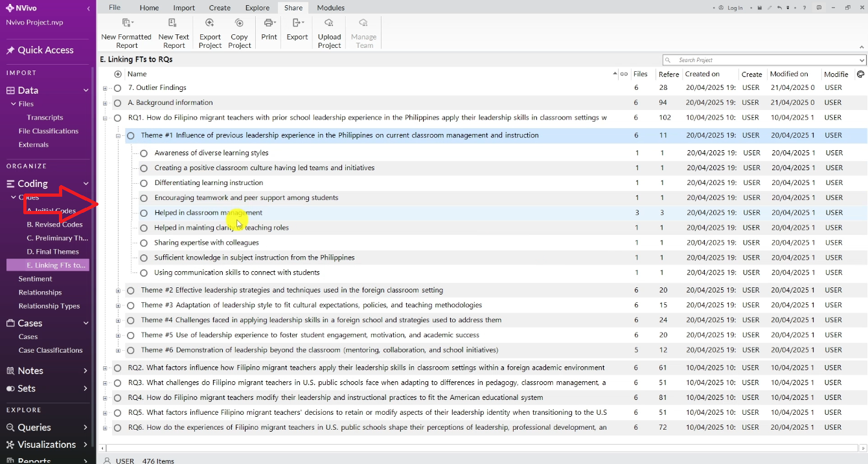
Task: Sort by the Name column header
Action: (x=137, y=74)
